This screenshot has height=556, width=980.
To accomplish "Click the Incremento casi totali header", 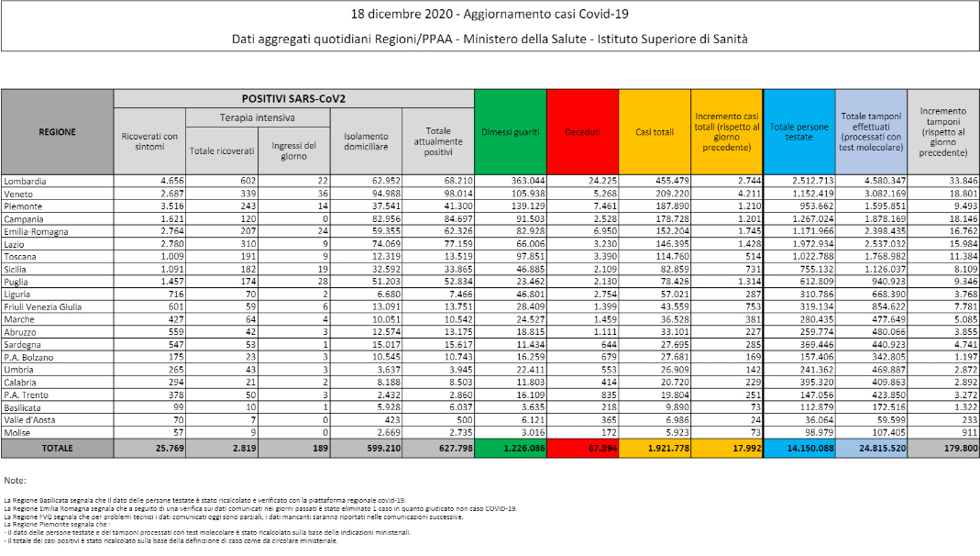I will click(727, 132).
